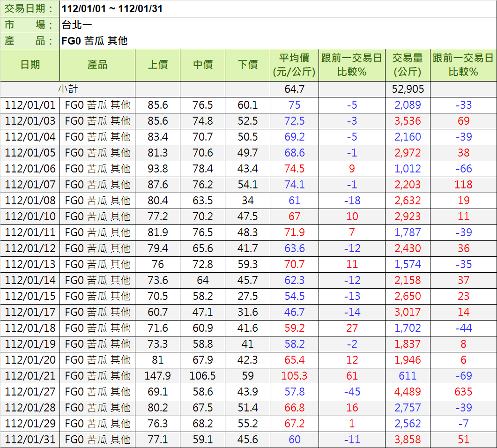Select the lowest volume cell 611
Screen dimensions: 497x448
pyautogui.click(x=408, y=376)
